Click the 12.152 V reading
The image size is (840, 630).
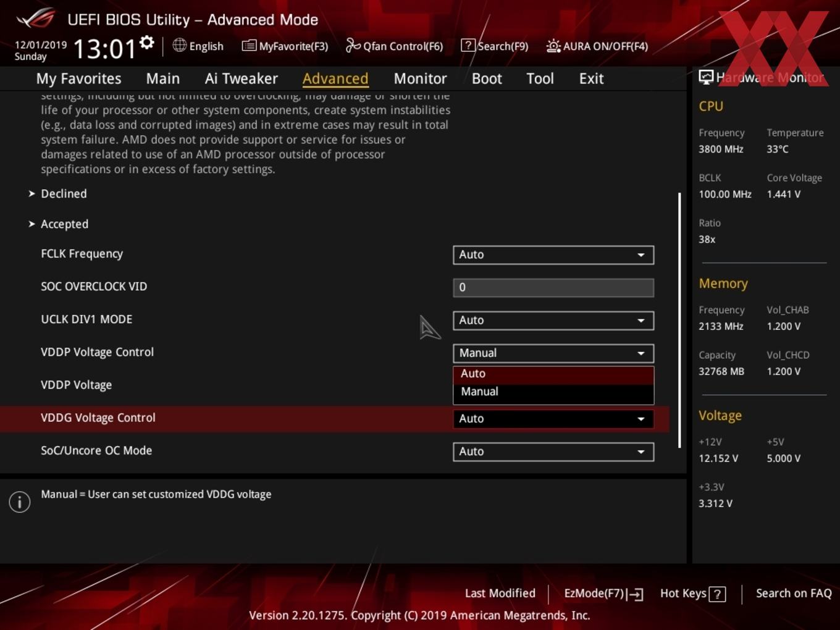pyautogui.click(x=718, y=458)
